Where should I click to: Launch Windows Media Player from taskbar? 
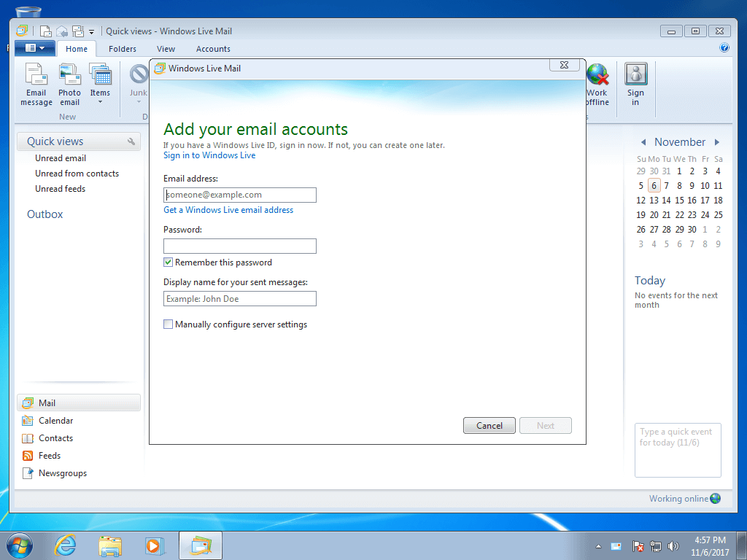(x=155, y=545)
